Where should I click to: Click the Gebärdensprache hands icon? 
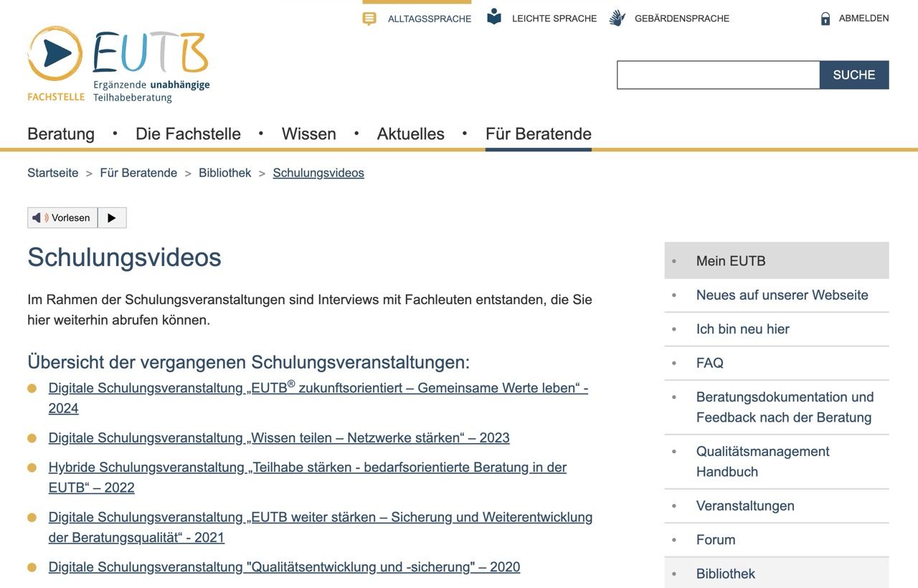click(617, 19)
